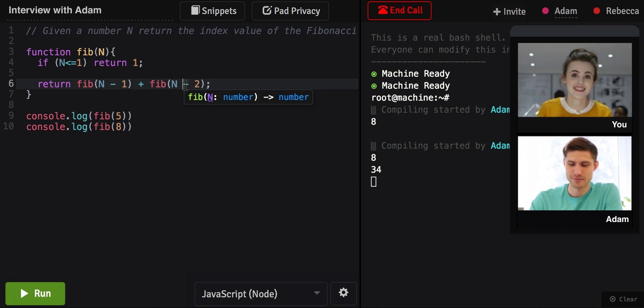644x308 pixels.
Task: Select the You video thumbnail
Action: (x=575, y=80)
